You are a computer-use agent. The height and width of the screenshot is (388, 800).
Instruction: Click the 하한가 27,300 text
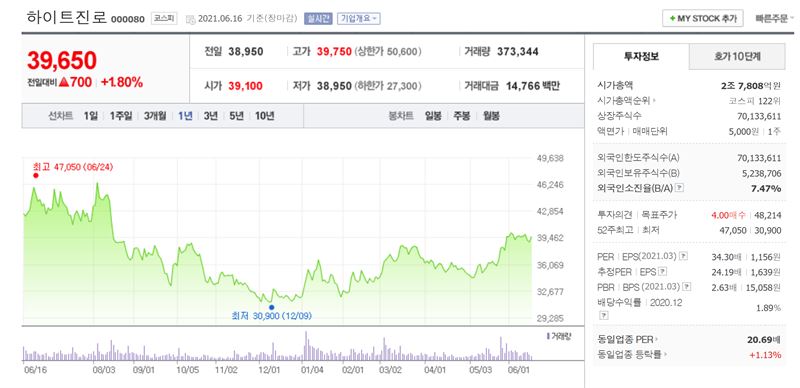pos(388,86)
